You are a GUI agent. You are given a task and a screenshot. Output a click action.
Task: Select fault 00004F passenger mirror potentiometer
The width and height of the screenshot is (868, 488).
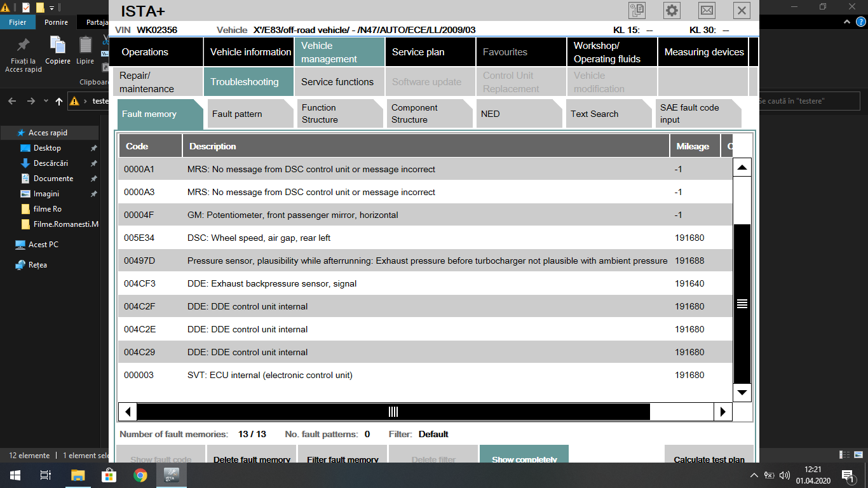(x=425, y=215)
